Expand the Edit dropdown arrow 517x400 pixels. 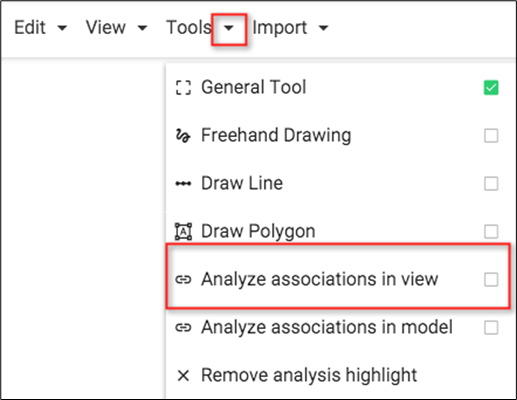pyautogui.click(x=62, y=28)
